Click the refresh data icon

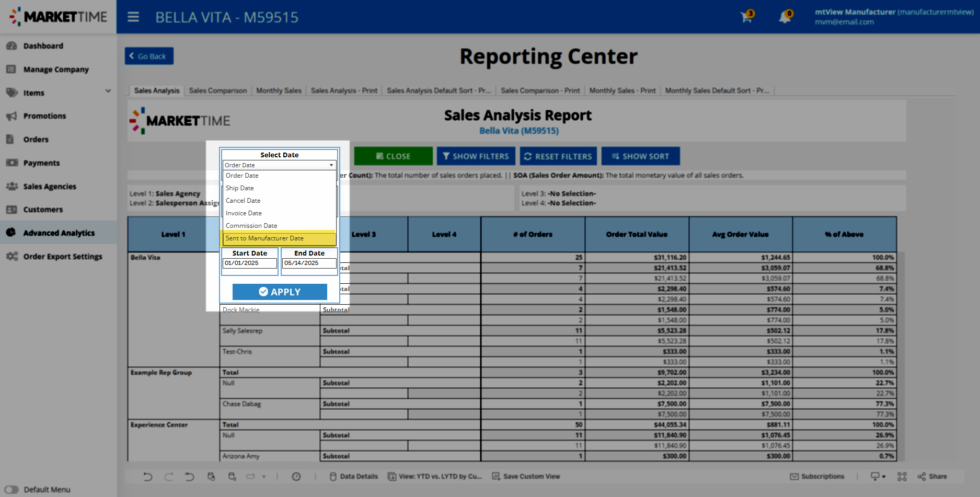click(x=211, y=477)
